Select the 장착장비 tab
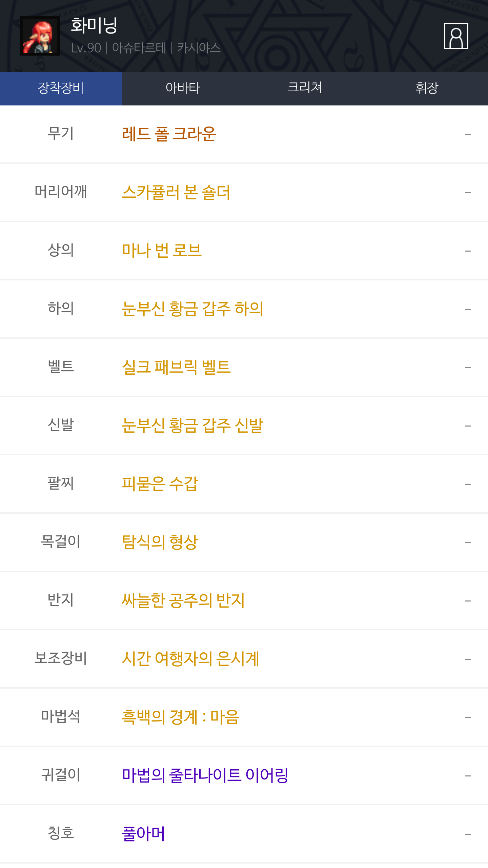 [x=61, y=88]
